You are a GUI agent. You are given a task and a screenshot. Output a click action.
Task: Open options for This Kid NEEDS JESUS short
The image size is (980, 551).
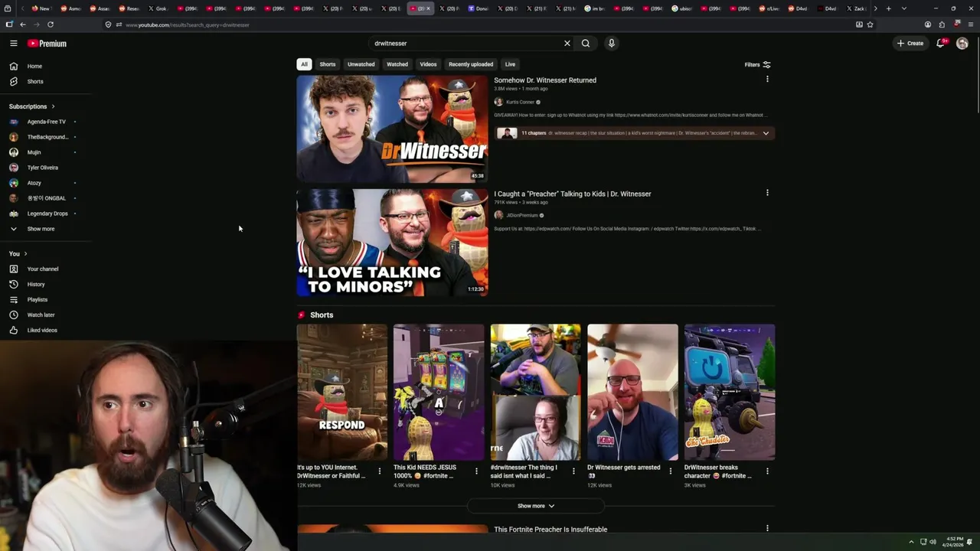[476, 471]
